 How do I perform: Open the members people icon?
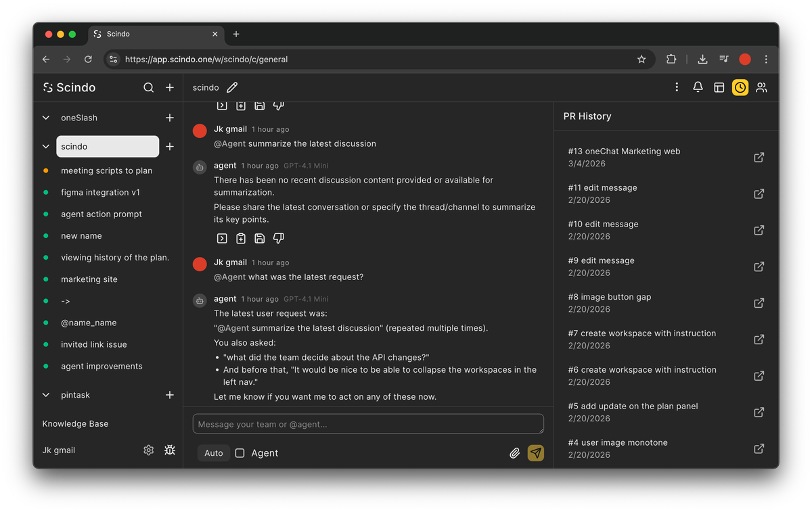coord(761,87)
